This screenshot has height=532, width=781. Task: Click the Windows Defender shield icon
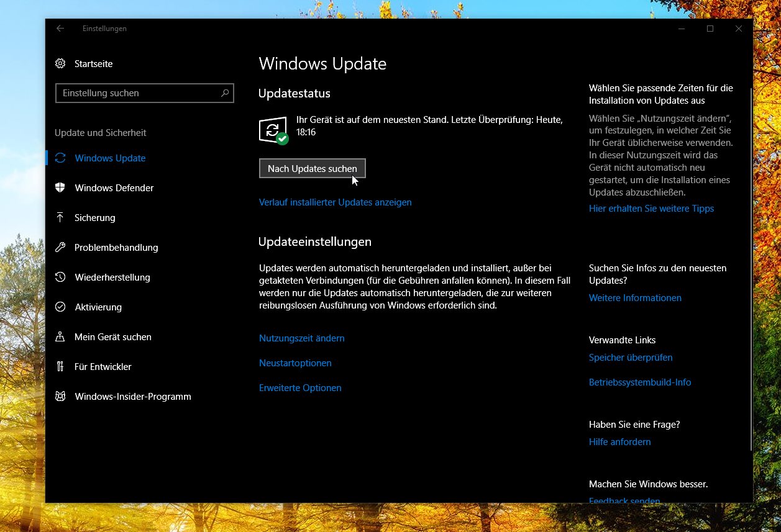click(60, 188)
